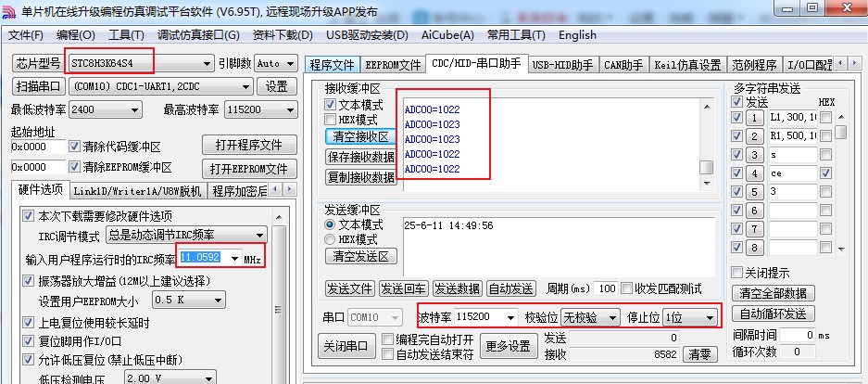This screenshot has height=384, width=868.
Task: Toggle 清除EEPROM缓冲区 checkbox
Action: click(75, 167)
